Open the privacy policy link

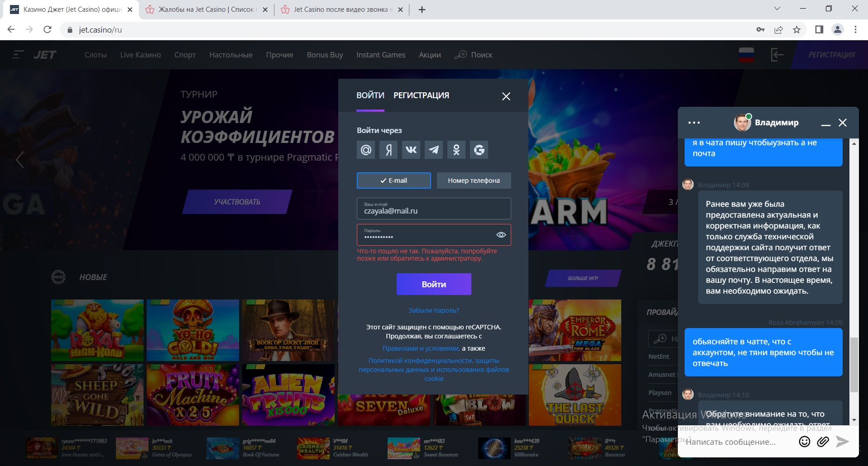[x=434, y=370]
